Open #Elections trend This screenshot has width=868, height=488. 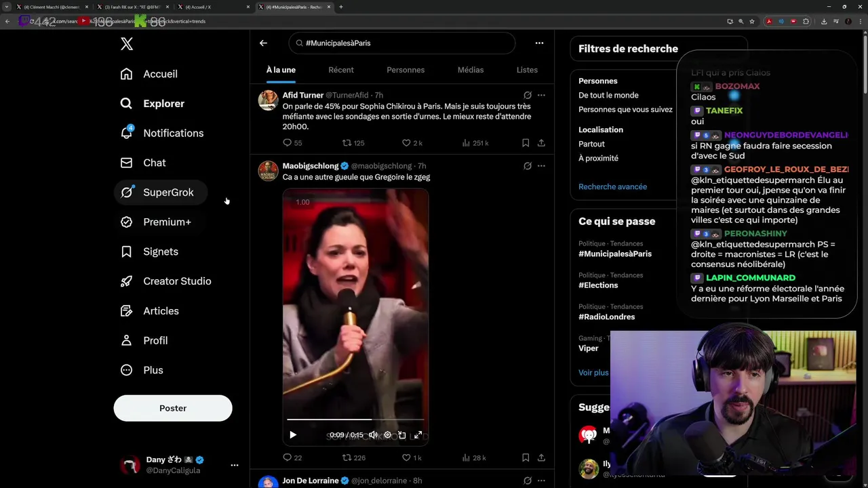pos(598,285)
